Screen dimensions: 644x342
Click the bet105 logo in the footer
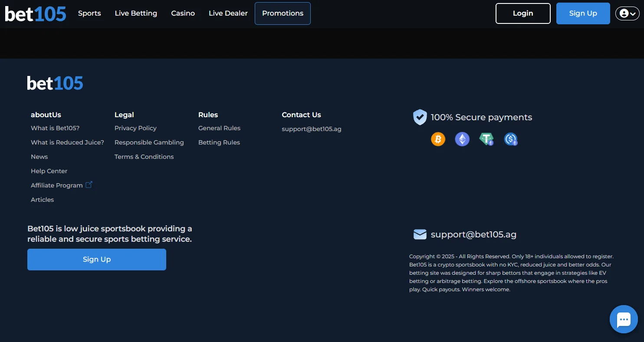pyautogui.click(x=55, y=83)
